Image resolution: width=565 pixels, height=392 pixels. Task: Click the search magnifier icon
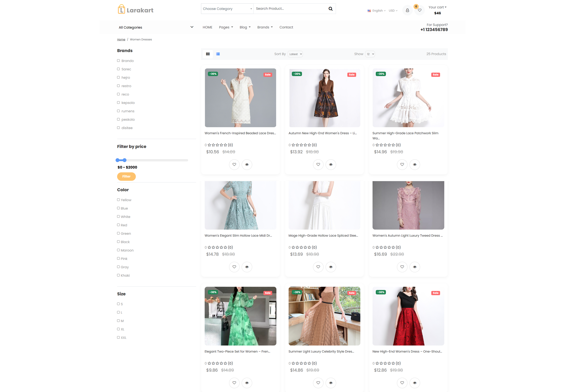(330, 9)
